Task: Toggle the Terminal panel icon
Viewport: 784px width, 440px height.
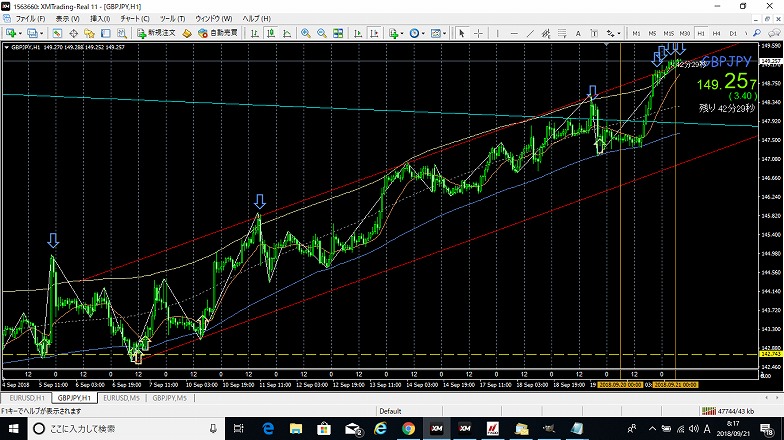Action: 106,33
